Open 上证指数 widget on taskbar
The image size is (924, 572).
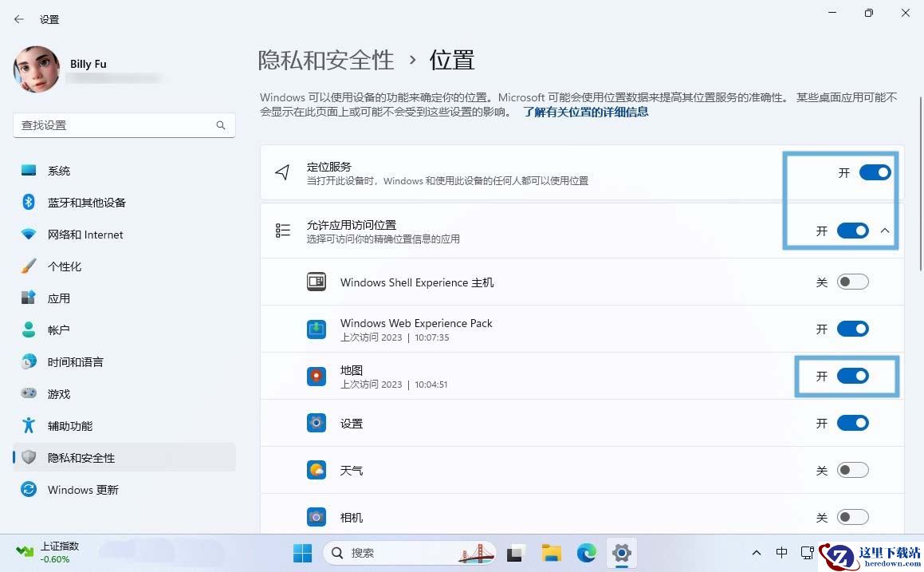[47, 553]
